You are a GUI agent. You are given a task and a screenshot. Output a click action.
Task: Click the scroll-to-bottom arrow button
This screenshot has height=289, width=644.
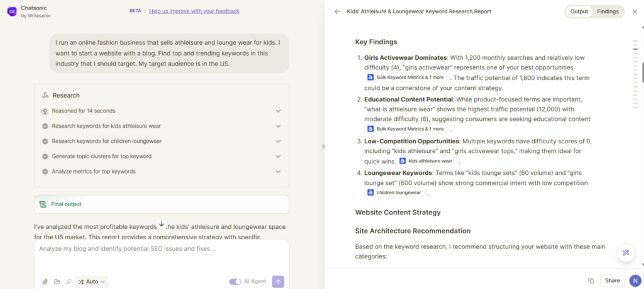(161, 224)
